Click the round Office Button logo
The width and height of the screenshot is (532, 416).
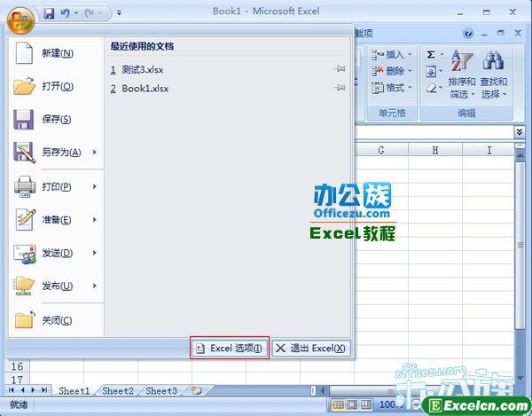click(x=20, y=20)
